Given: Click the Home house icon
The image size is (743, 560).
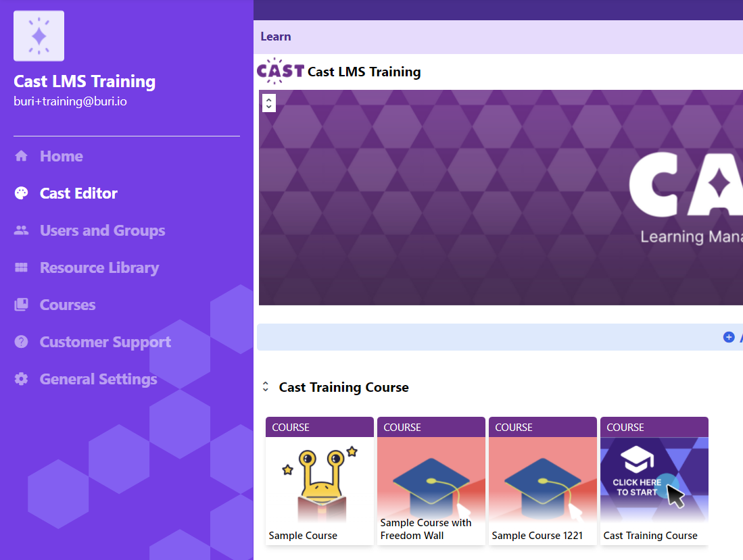Looking at the screenshot, I should click(22, 156).
